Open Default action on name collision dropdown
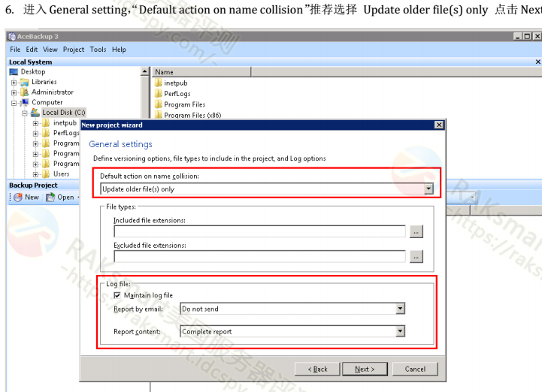Image resolution: width=542 pixels, height=392 pixels. 428,189
